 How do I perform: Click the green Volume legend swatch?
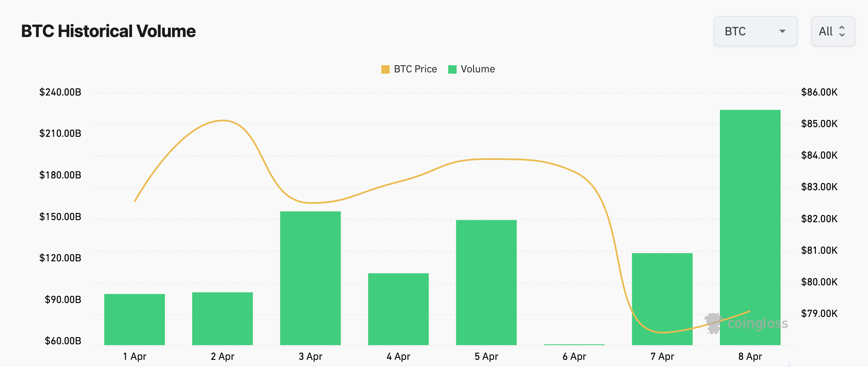coord(453,68)
